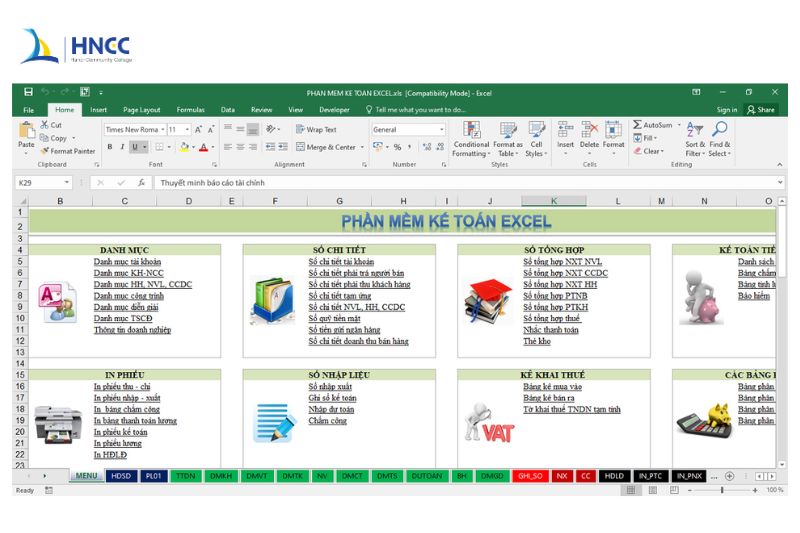Apply the Fill Color bucket

pos(184,147)
